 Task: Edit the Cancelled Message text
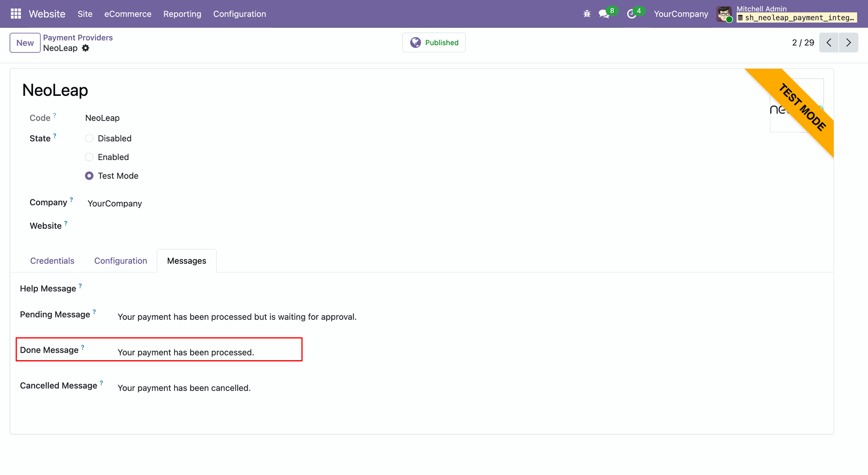pyautogui.click(x=184, y=388)
